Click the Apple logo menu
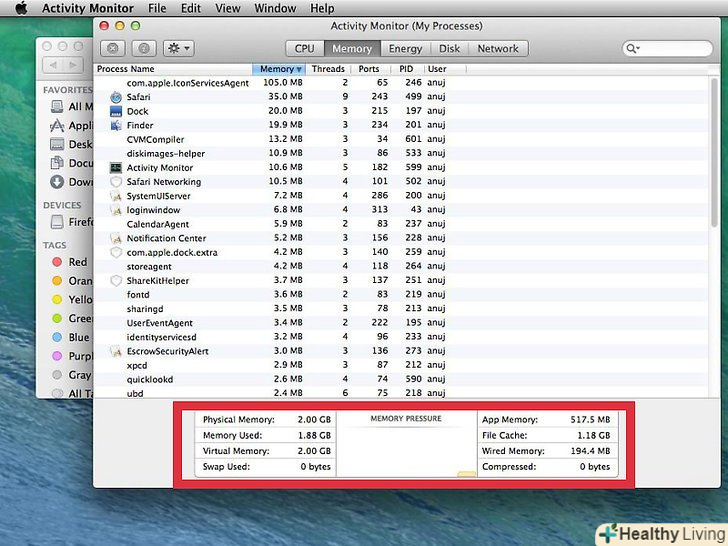The height and width of the screenshot is (546, 728). (20, 9)
